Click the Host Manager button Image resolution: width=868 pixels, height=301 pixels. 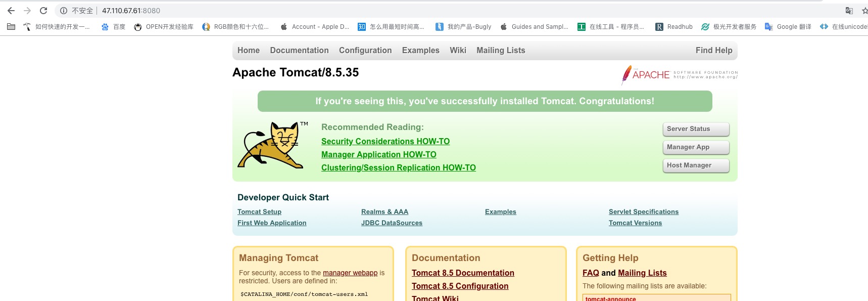pos(696,165)
